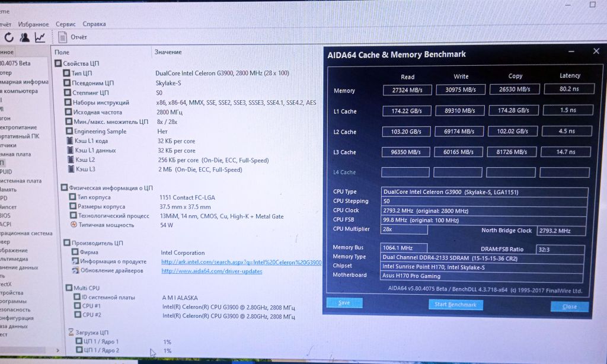Click North Bridge Clock 2793.2 MHz field

(561, 231)
